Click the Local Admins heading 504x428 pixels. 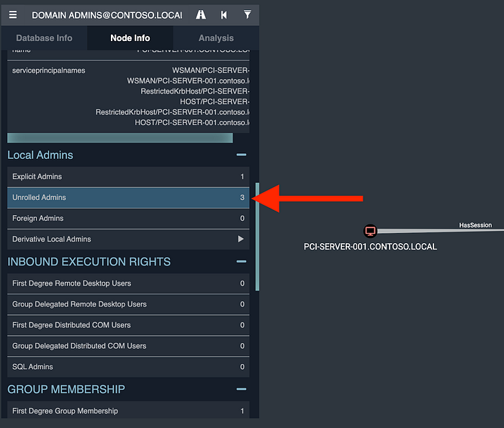40,155
